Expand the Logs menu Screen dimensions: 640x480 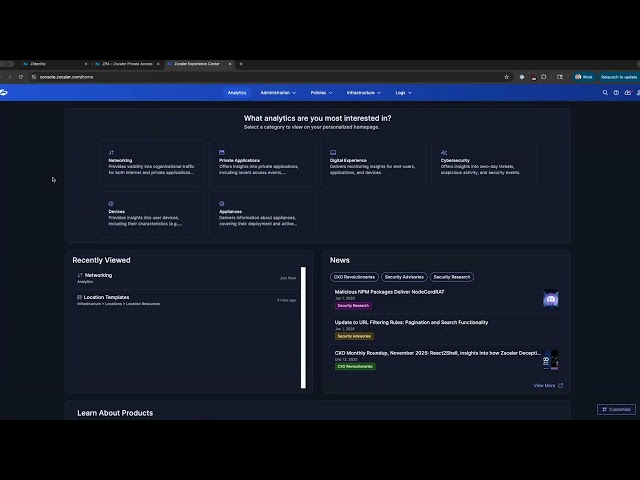point(403,93)
